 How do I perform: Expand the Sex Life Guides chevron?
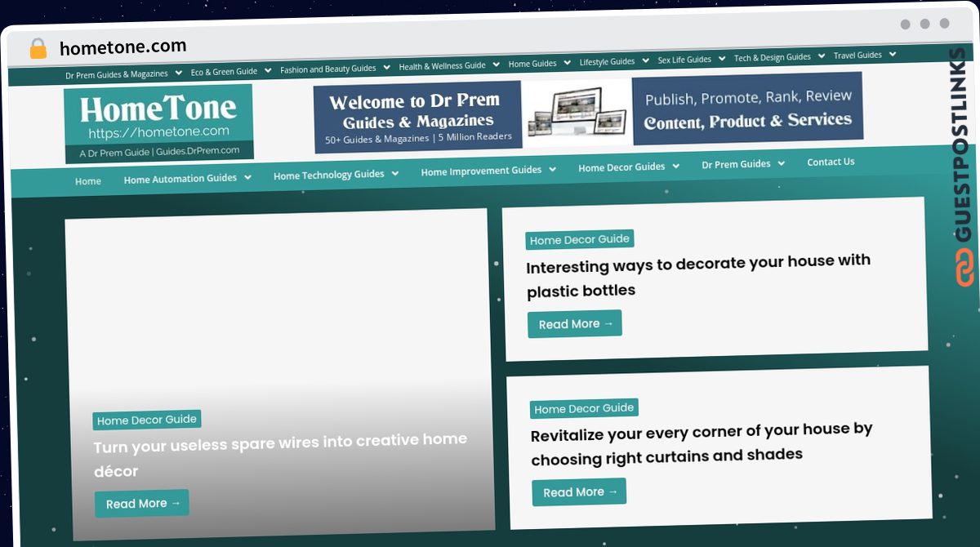(x=722, y=58)
